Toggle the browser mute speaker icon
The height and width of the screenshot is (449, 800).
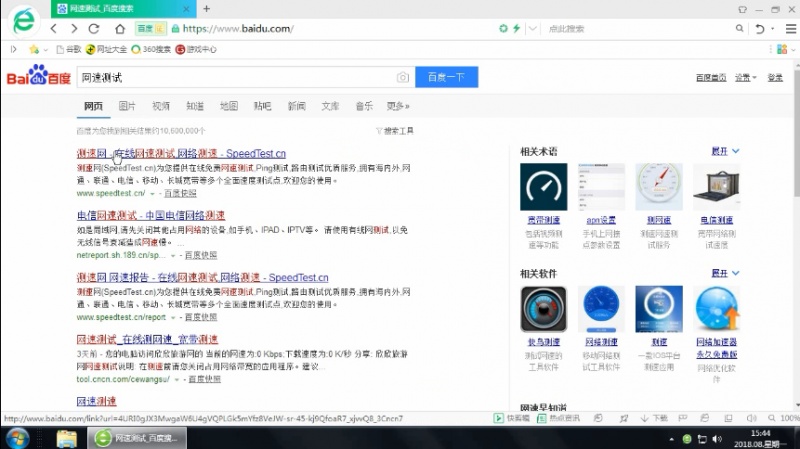751,418
